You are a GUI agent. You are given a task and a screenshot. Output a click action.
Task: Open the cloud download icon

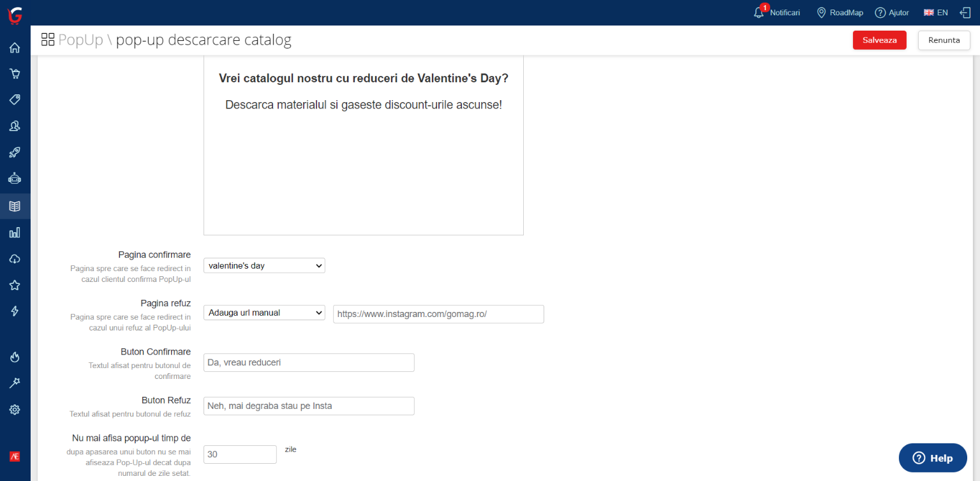(x=15, y=259)
